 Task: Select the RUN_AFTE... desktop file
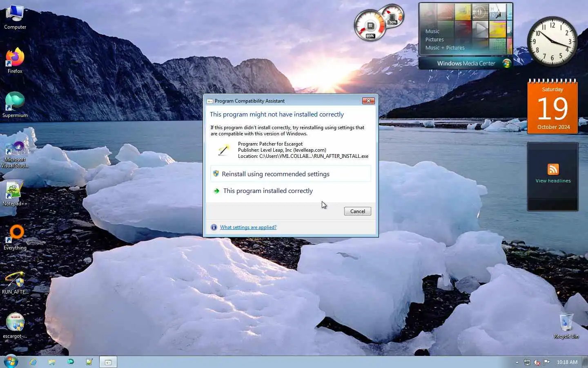15,282
